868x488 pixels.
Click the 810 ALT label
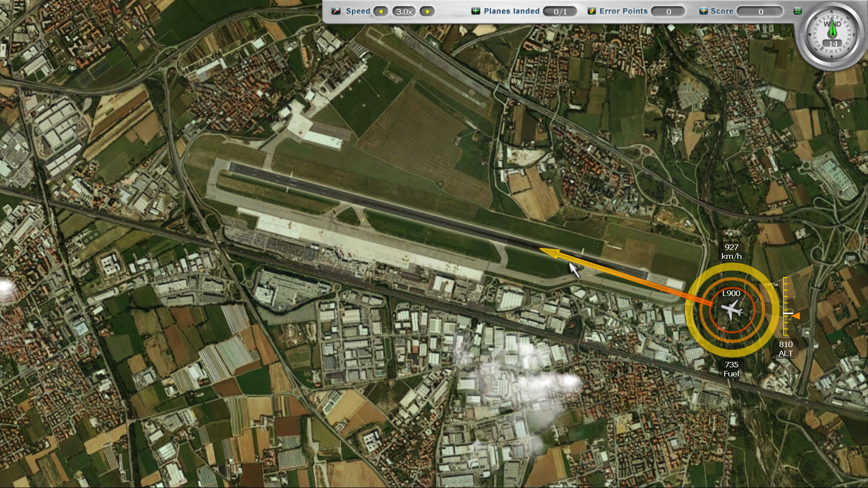(x=785, y=348)
